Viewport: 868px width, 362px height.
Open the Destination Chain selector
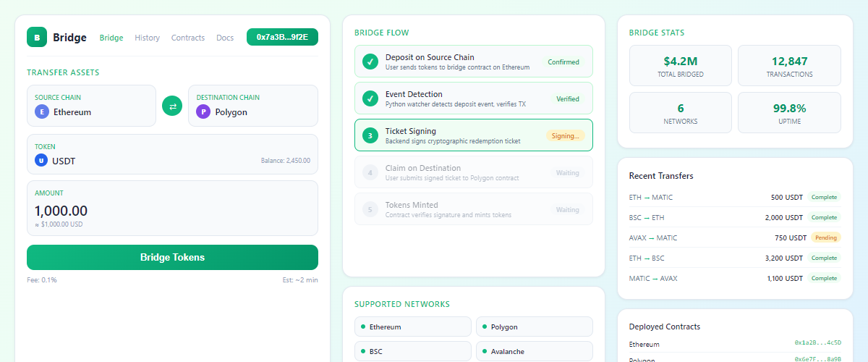(252, 106)
